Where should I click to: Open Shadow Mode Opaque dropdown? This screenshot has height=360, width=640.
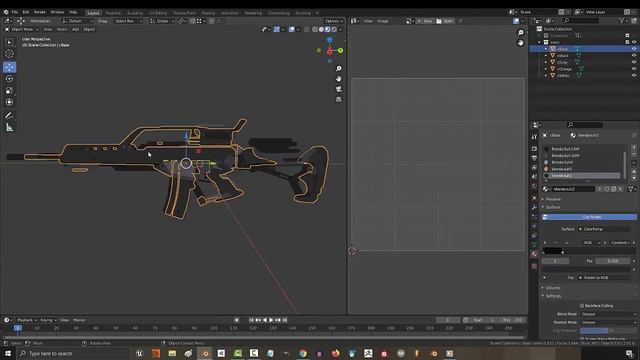tap(608, 322)
